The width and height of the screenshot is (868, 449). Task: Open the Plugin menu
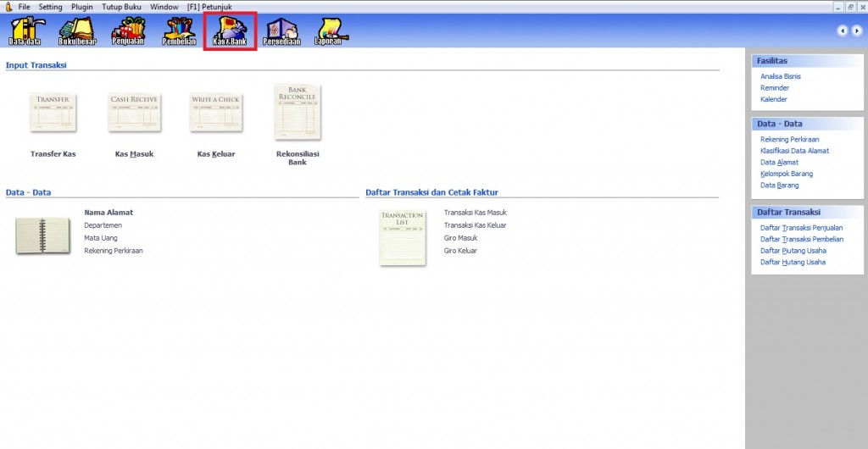tap(82, 7)
